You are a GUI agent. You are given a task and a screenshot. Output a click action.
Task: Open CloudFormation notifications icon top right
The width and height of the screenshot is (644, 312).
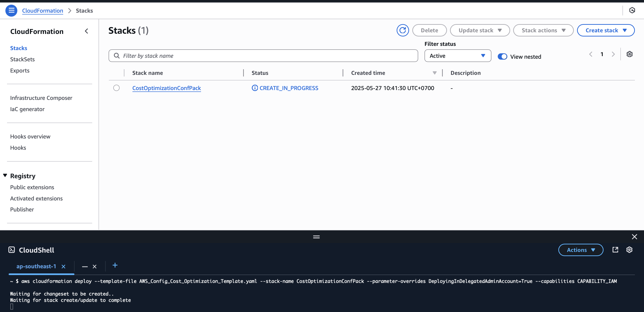click(x=633, y=10)
